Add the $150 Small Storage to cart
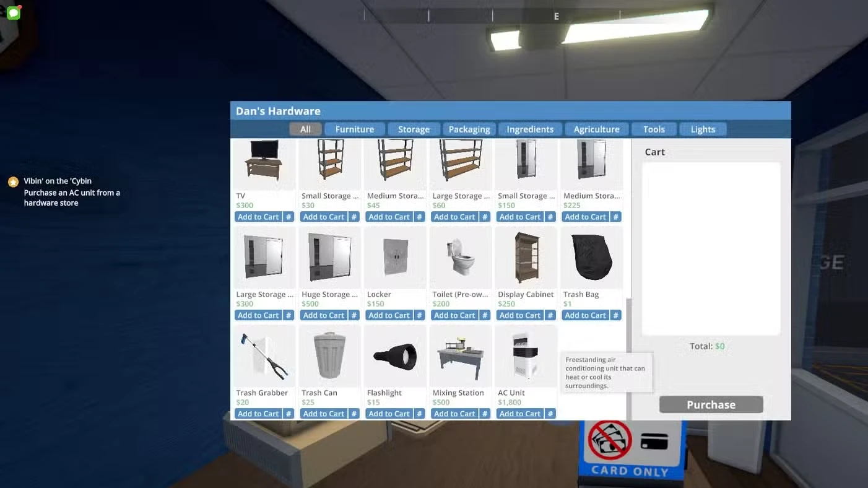Viewport: 868px width, 488px height. point(520,217)
